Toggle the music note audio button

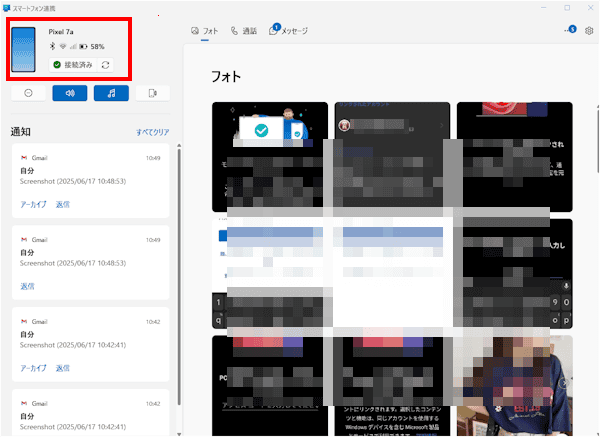click(x=111, y=93)
